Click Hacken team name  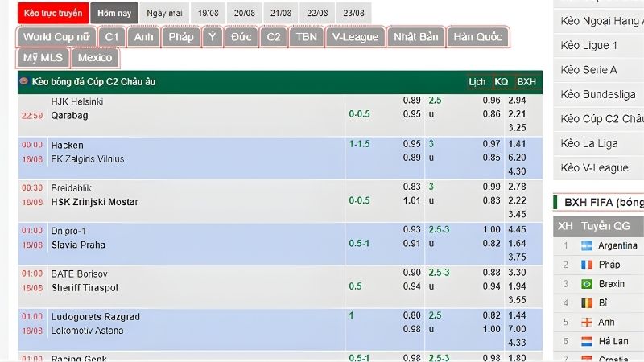[x=67, y=146]
